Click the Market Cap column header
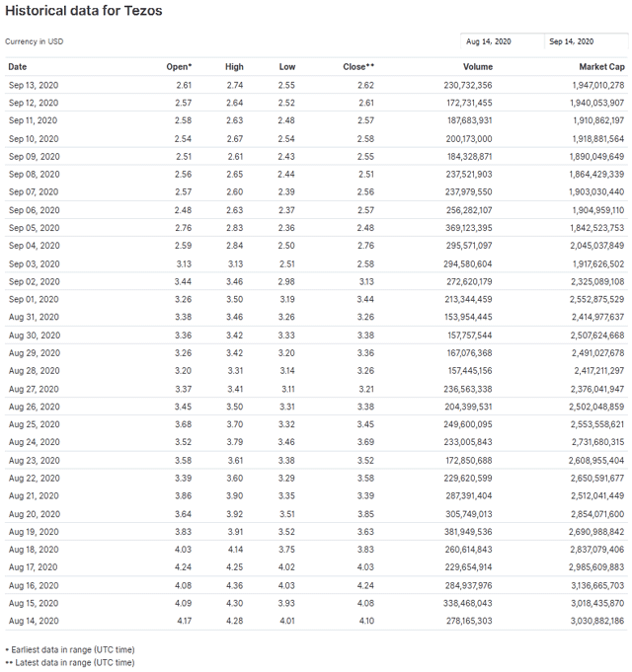Image resolution: width=632 pixels, height=672 pixels. 601,67
